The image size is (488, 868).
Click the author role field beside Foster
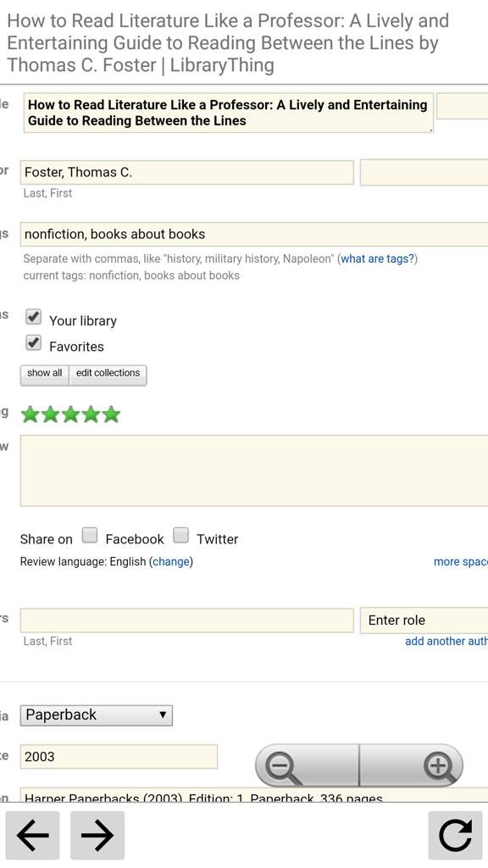pos(424,172)
